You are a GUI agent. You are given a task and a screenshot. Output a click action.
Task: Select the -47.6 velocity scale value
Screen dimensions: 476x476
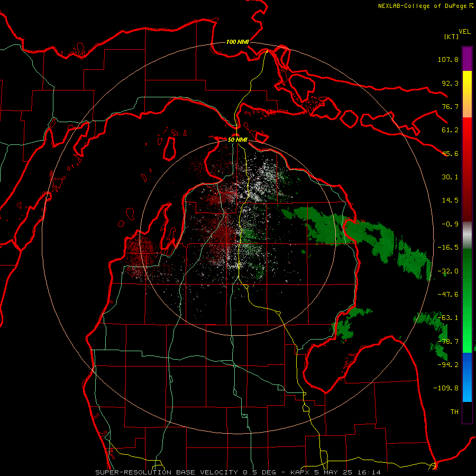coord(448,295)
